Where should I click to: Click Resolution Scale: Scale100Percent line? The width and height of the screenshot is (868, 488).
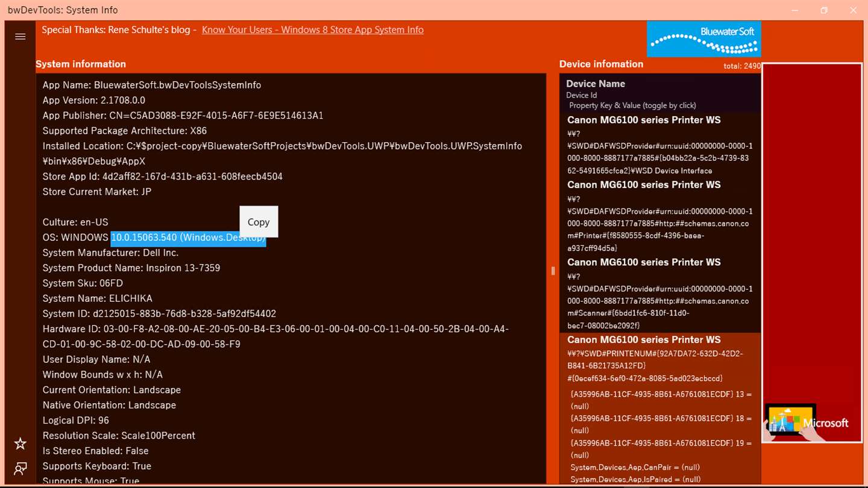119,435
